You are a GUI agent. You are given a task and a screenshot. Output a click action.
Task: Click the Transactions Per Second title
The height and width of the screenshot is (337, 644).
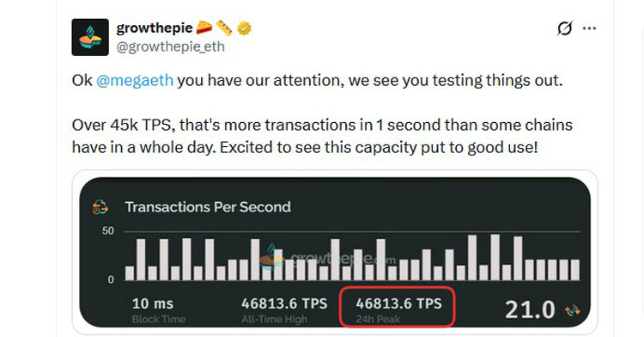tap(208, 206)
